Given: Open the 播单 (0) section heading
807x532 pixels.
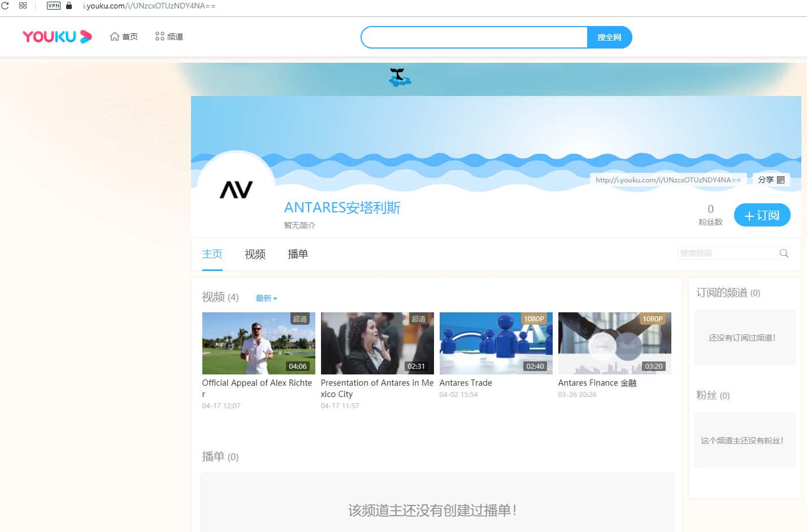Looking at the screenshot, I should [220, 457].
